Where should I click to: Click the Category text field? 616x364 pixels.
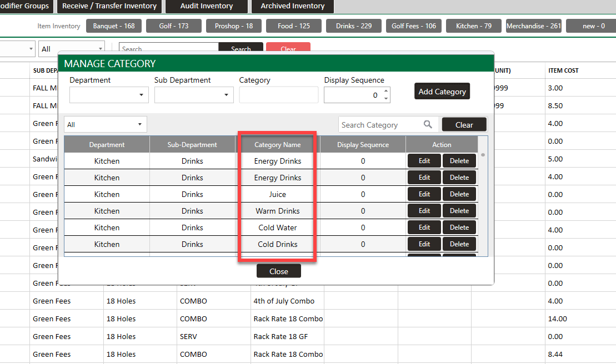[278, 95]
